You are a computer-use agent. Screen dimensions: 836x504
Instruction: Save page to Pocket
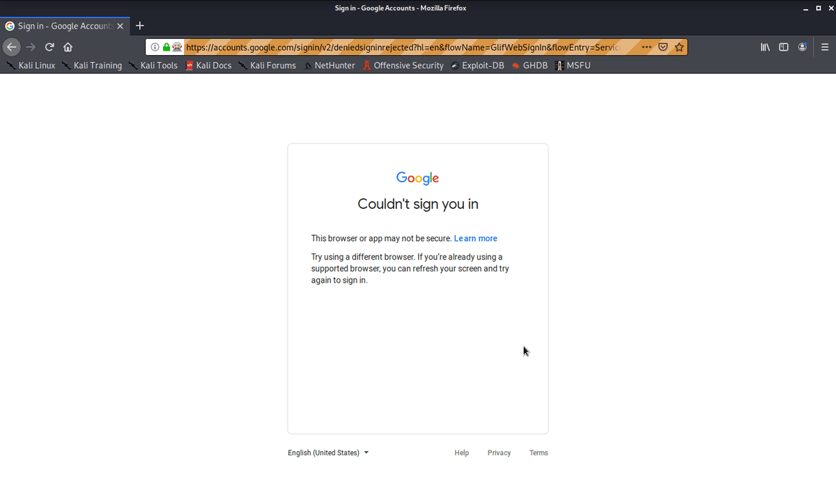(663, 47)
